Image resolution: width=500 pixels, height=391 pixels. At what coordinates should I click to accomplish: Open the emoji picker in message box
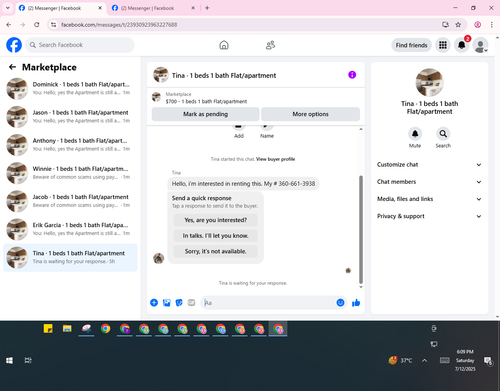(x=340, y=303)
